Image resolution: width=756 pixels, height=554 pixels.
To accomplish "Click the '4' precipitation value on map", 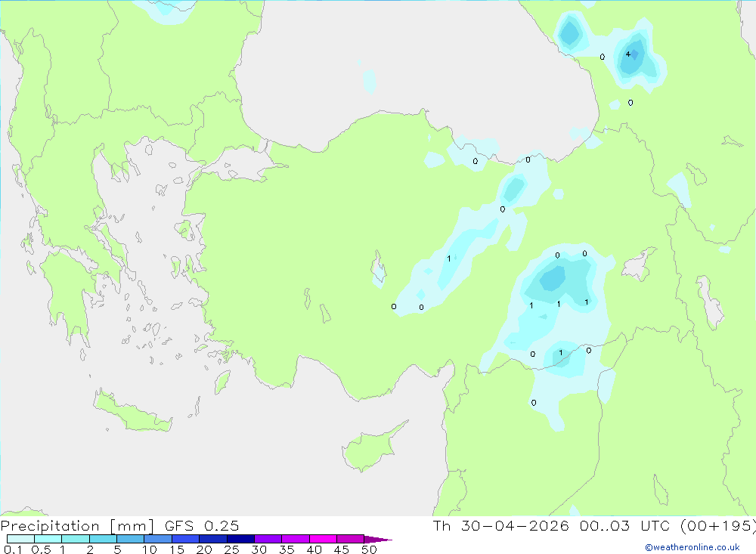I will pyautogui.click(x=627, y=54).
